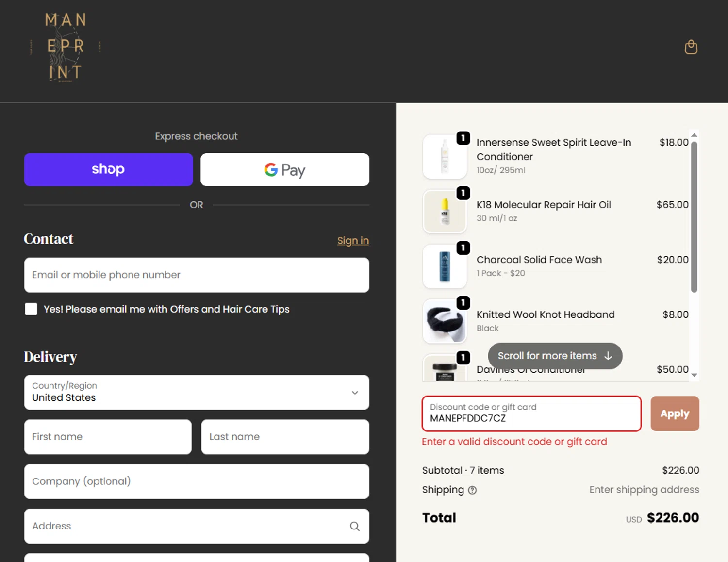The height and width of the screenshot is (562, 728).
Task: Click the '$65.00' price
Action: pos(672,205)
